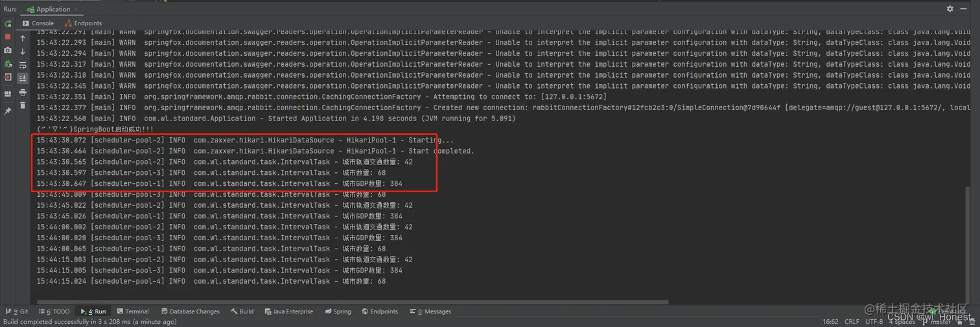Click the 15:43:30.565 城市轨道交通数量: 42 line

tap(224, 162)
